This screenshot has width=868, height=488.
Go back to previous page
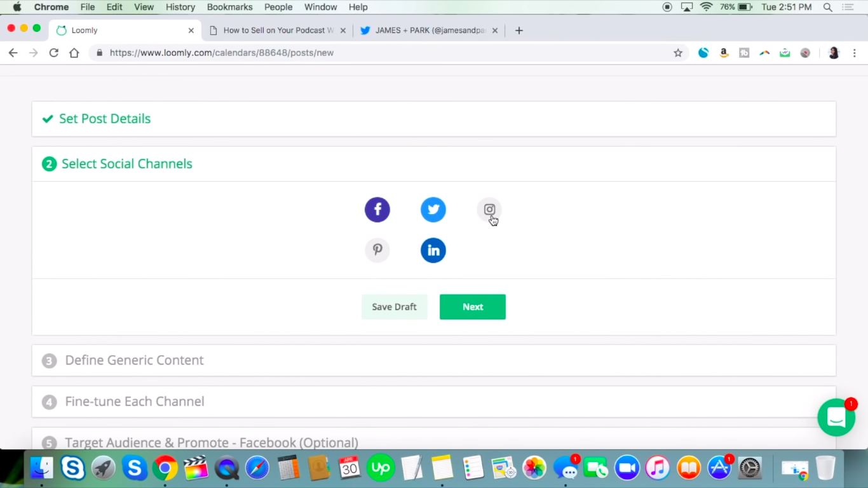(x=13, y=53)
